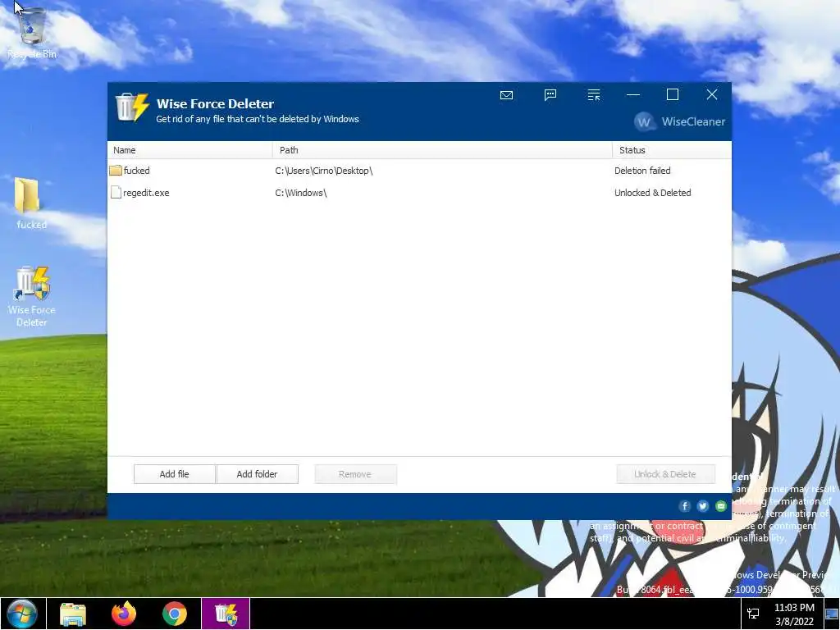Image resolution: width=840 pixels, height=630 pixels.
Task: Click the green email share icon
Action: tap(720, 506)
